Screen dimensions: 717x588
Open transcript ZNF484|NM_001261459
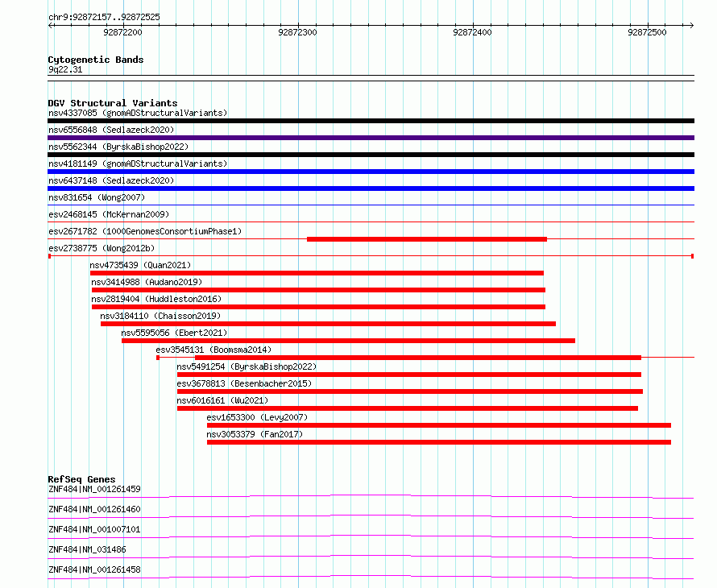point(94,489)
